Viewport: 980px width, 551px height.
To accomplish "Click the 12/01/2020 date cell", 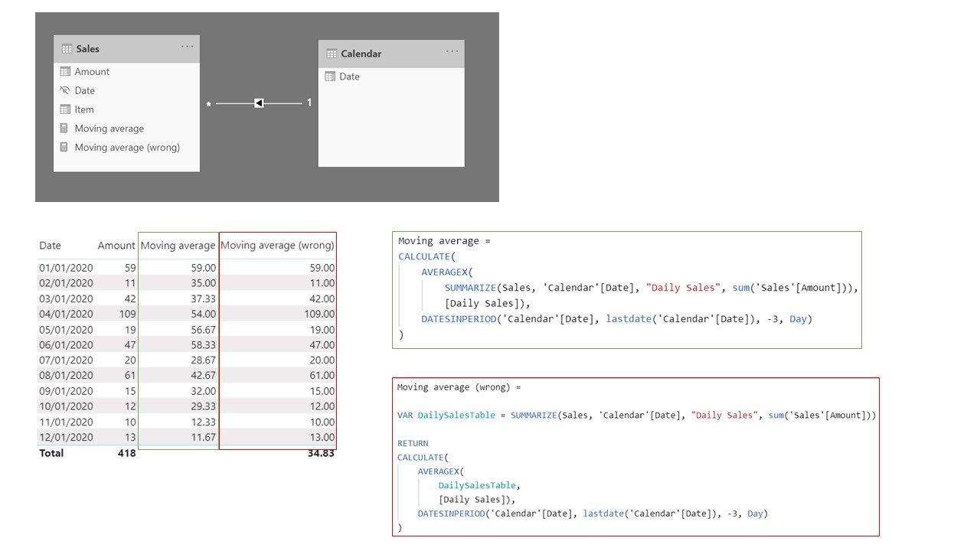I will 66,437.
